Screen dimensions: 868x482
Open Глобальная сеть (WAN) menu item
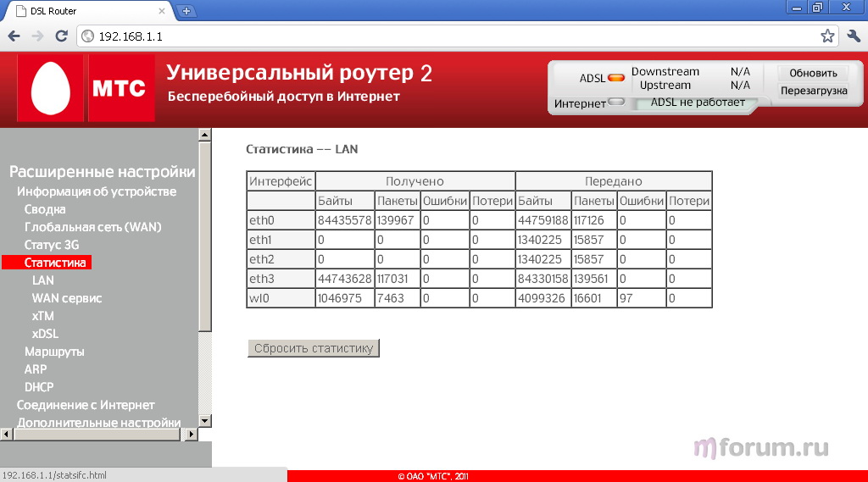(x=93, y=227)
